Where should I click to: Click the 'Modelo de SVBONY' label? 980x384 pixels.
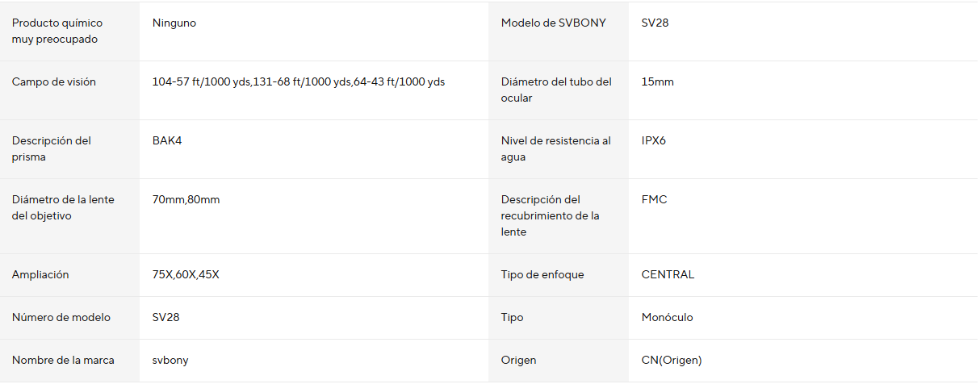553,23
